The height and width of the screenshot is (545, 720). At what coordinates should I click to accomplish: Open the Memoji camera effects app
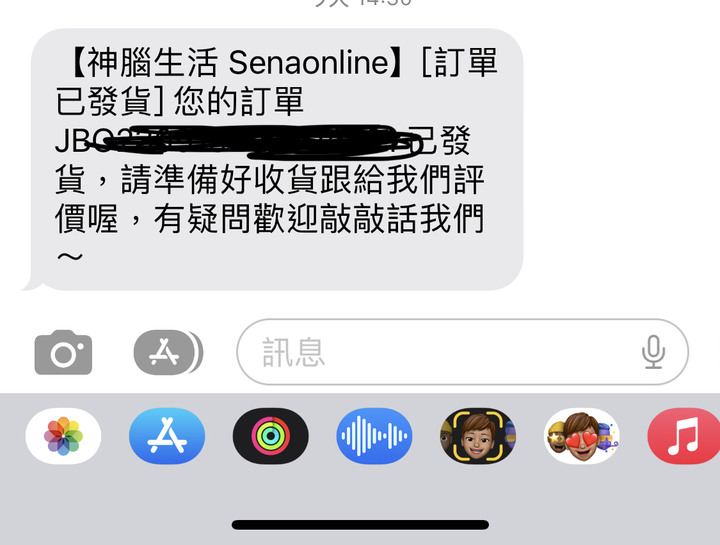coord(478,436)
